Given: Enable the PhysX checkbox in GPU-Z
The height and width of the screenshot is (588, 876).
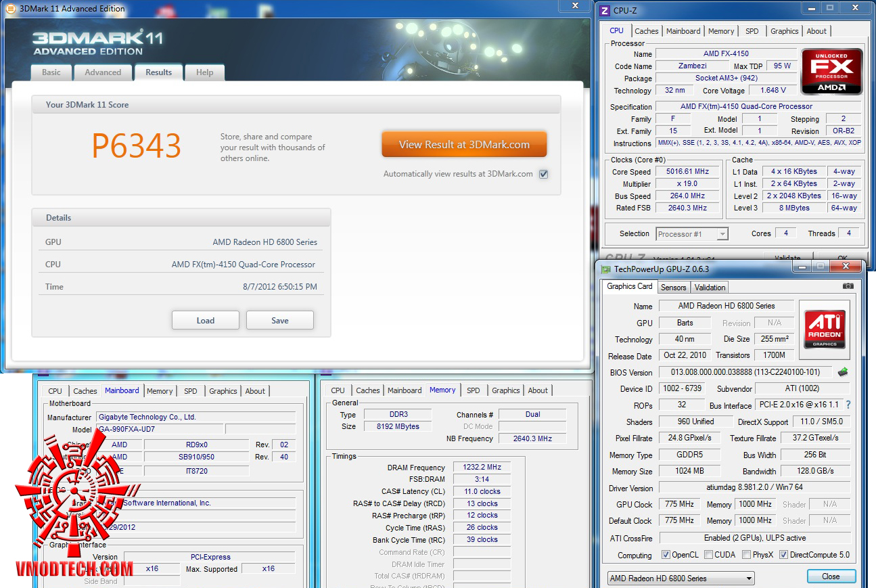Looking at the screenshot, I should tap(746, 555).
